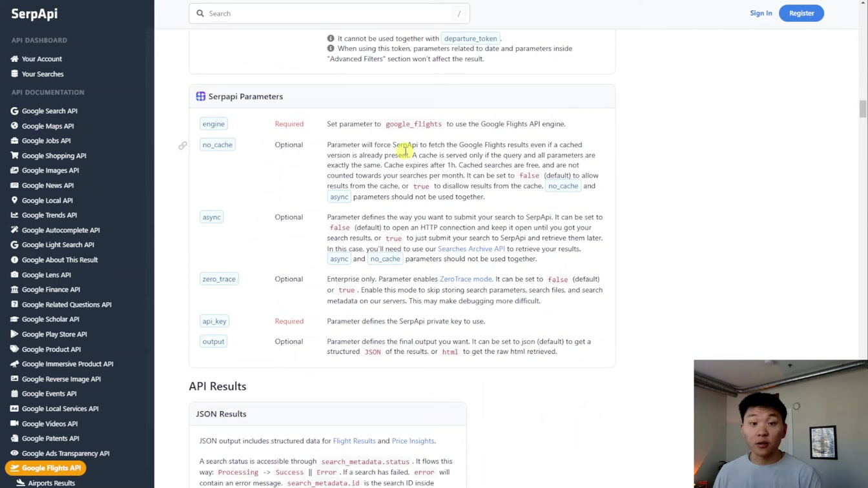Click the Your Searches database icon
The height and width of the screenshot is (488, 868).
[x=14, y=74]
